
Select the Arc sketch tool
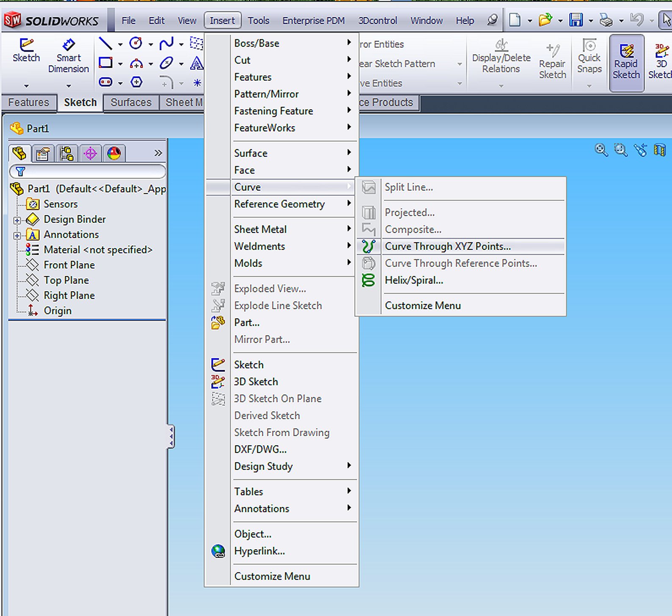point(136,63)
